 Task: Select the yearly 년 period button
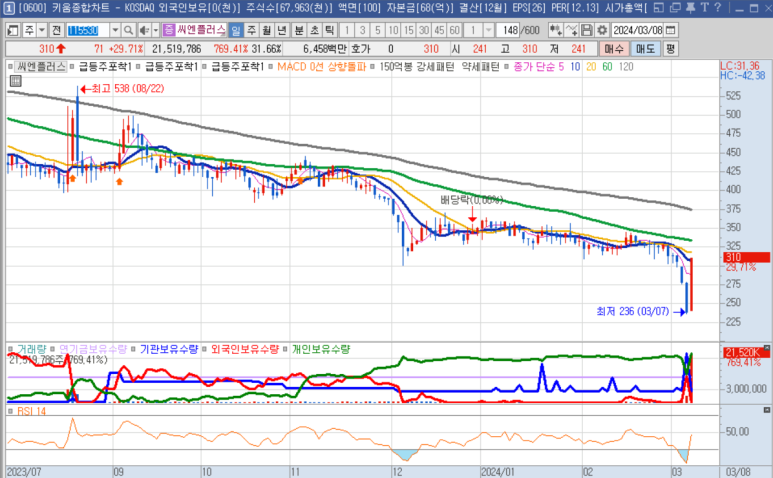click(x=282, y=30)
